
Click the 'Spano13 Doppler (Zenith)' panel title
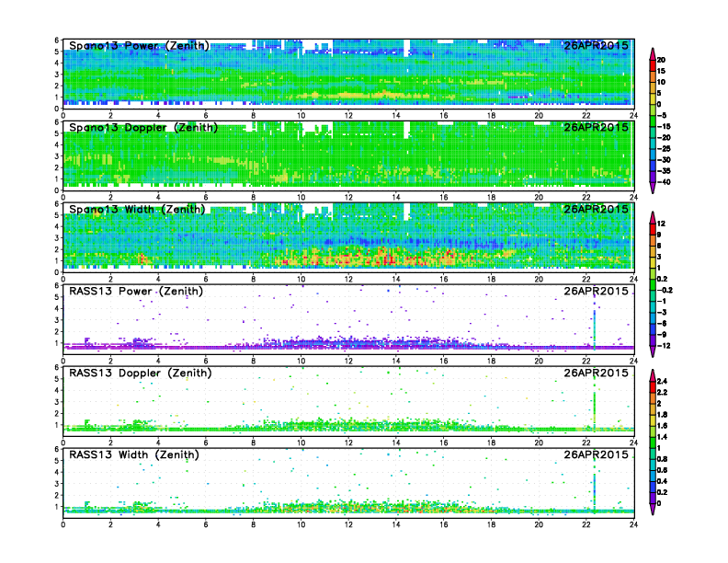pyautogui.click(x=143, y=127)
